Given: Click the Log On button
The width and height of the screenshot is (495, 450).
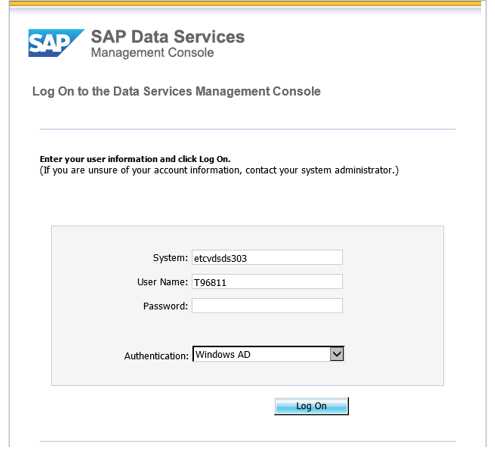Looking at the screenshot, I should (x=311, y=406).
